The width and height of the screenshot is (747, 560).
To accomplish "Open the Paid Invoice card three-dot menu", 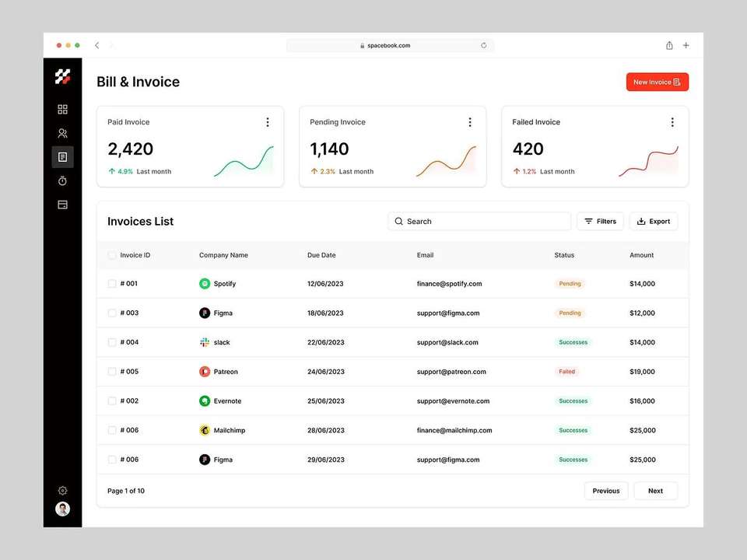I will pyautogui.click(x=268, y=122).
